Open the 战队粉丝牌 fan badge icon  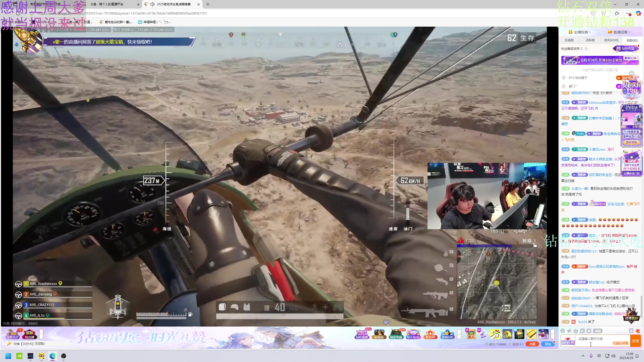click(30, 334)
